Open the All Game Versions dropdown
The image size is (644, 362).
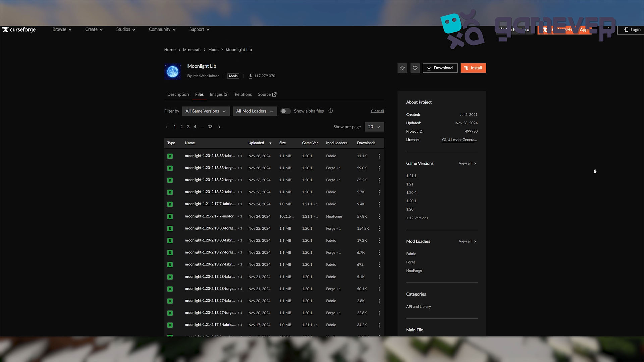coord(206,111)
